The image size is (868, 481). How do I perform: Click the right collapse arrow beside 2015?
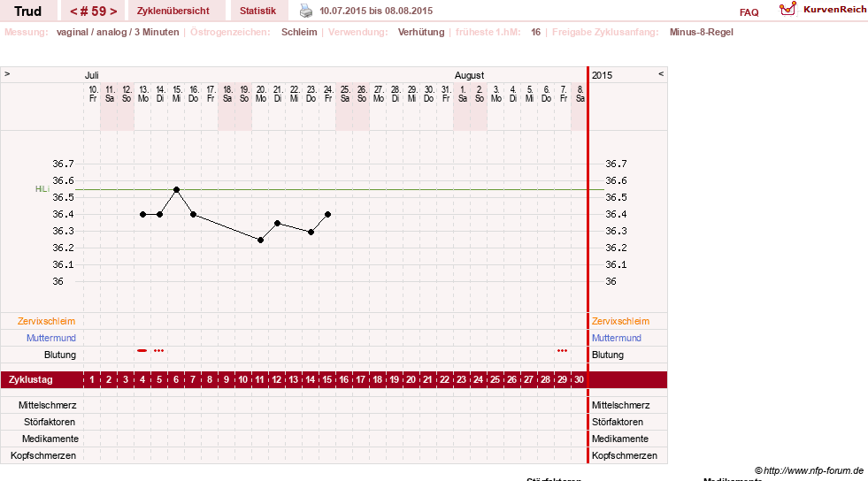[x=661, y=74]
